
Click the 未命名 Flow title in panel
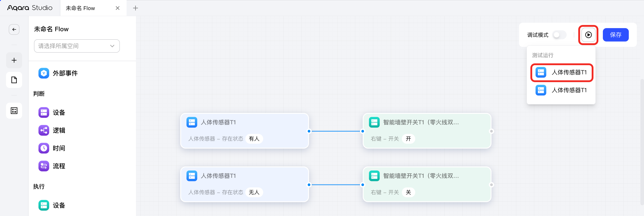[x=51, y=29]
